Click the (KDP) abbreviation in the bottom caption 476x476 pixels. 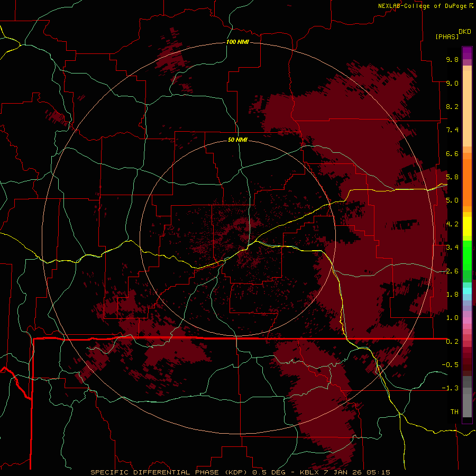[235, 472]
